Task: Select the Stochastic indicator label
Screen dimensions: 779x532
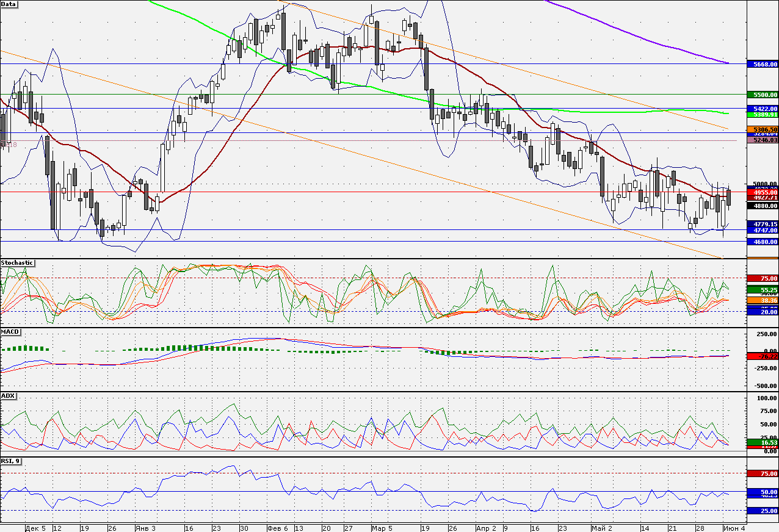Action: (17, 263)
